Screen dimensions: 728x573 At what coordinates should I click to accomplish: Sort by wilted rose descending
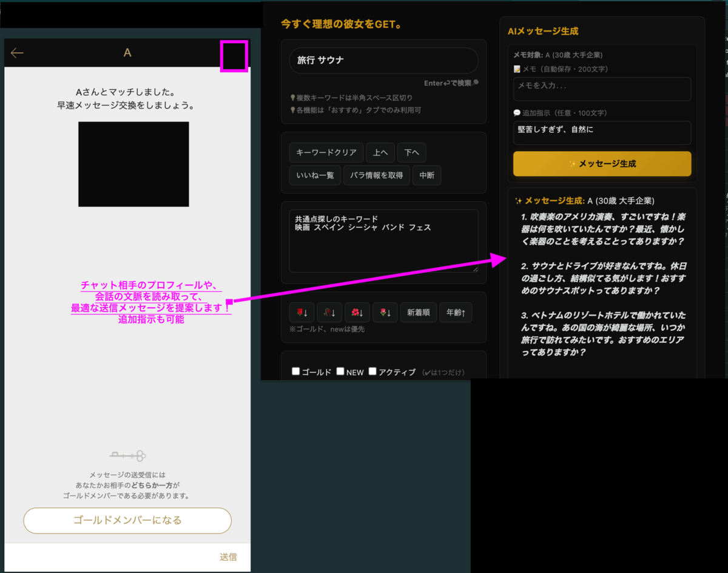tap(329, 313)
